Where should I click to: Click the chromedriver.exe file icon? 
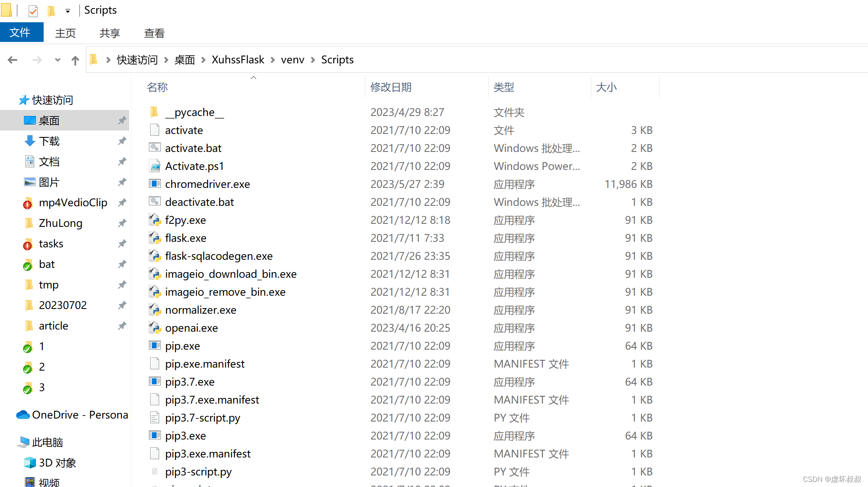click(x=154, y=184)
